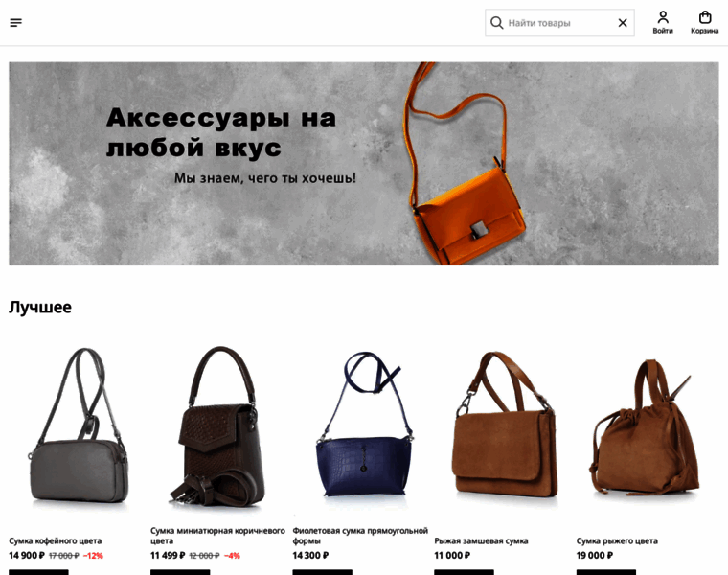Click the magnifier search icon

[x=496, y=23]
